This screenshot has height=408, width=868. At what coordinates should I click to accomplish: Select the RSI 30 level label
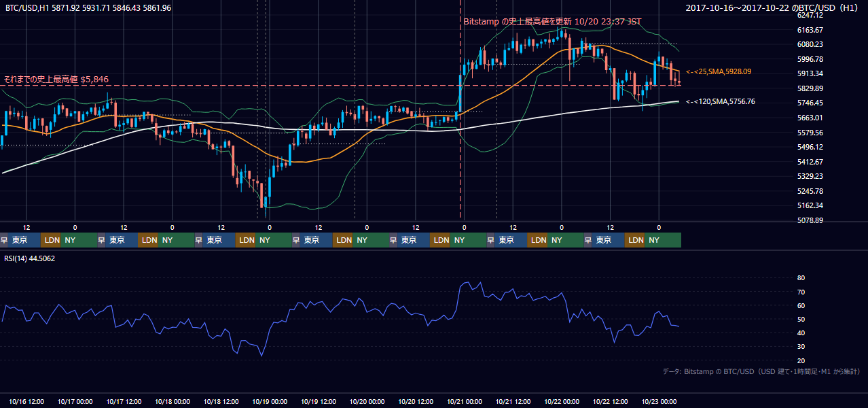[801, 347]
